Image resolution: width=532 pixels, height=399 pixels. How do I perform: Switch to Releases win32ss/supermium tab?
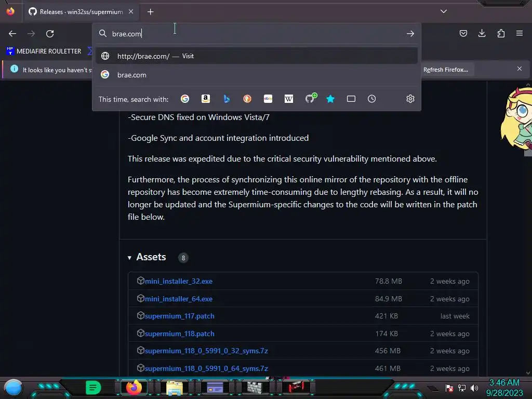coord(81,12)
